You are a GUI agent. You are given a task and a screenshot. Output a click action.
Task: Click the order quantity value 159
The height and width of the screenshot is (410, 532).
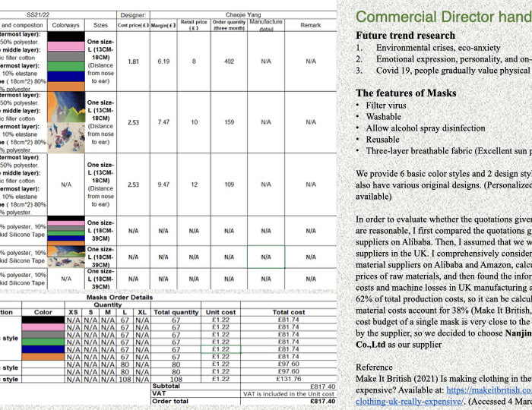point(229,122)
